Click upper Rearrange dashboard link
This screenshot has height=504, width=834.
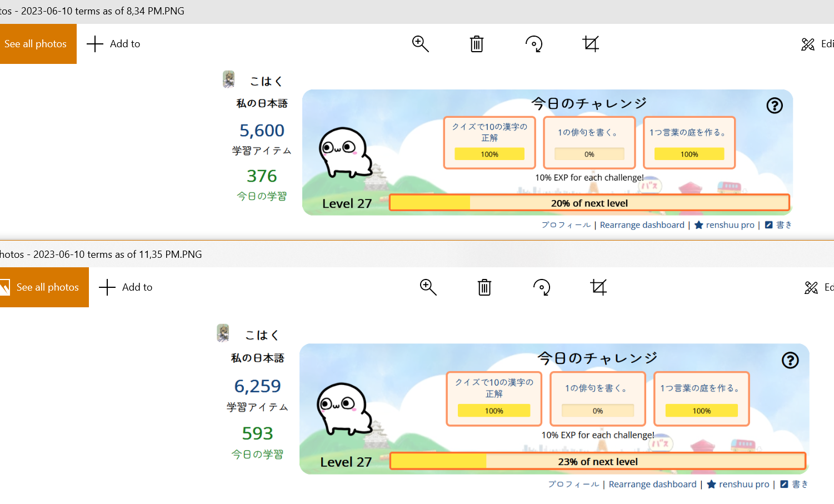pyautogui.click(x=642, y=225)
